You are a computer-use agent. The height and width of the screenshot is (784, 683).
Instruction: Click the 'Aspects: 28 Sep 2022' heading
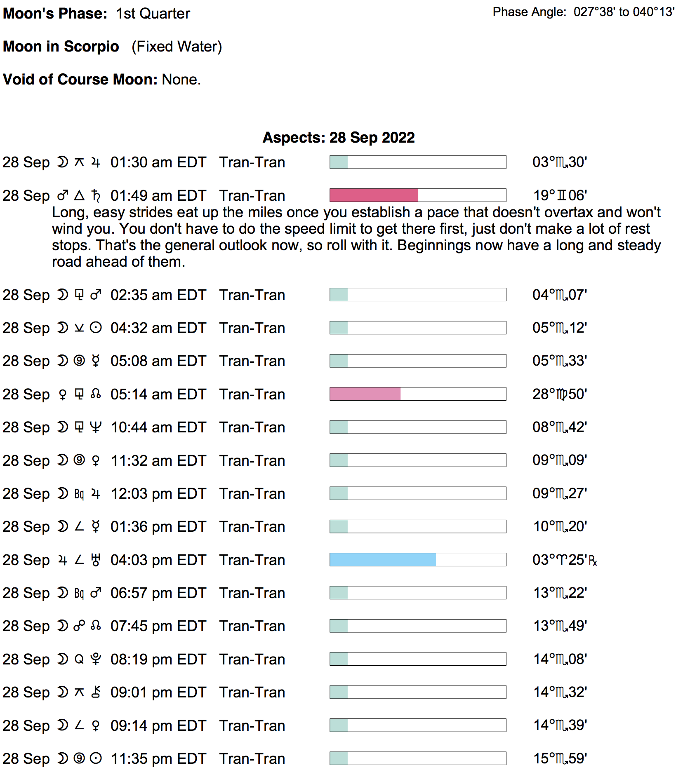coord(339,137)
